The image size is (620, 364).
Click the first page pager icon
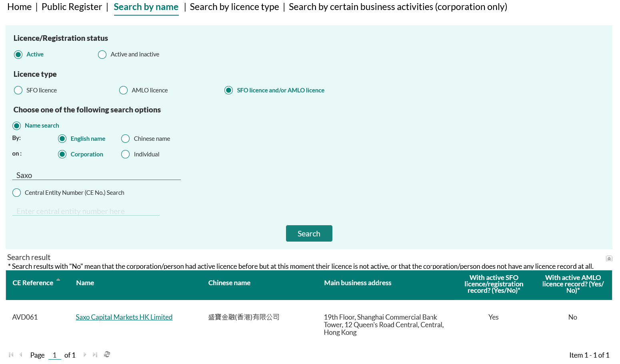pyautogui.click(x=11, y=355)
